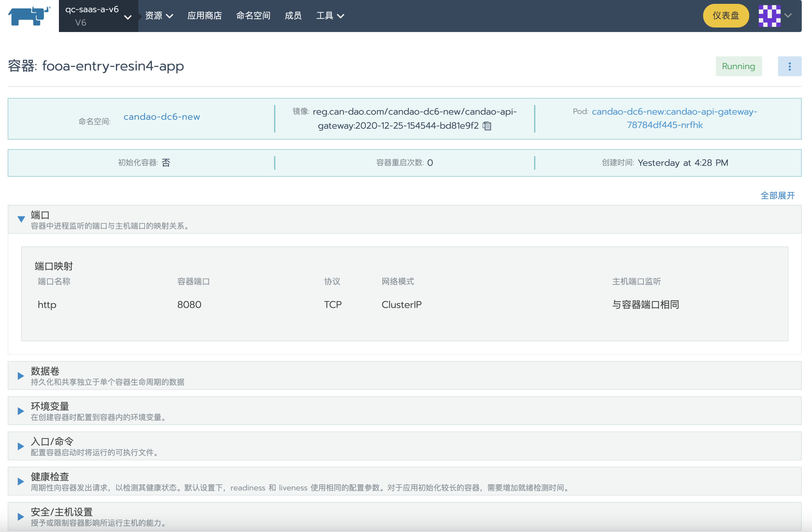Expand the 健康检查 section
The height and width of the screenshot is (532, 812).
click(x=21, y=481)
